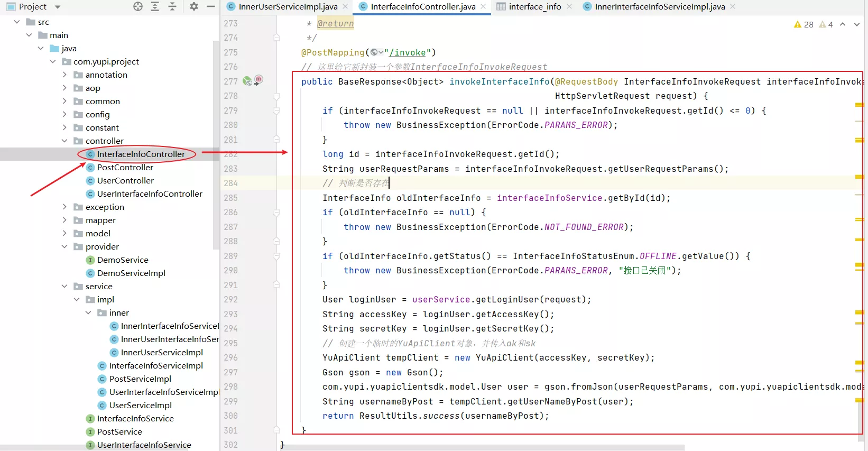Switch to InterfaceInfoController.java tab
Screen dimensions: 868x451
pos(423,6)
